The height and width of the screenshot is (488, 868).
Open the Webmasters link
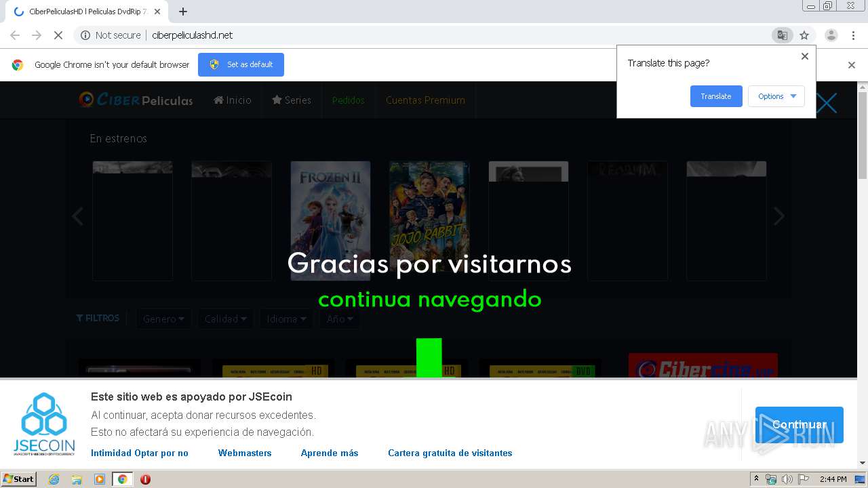click(245, 453)
